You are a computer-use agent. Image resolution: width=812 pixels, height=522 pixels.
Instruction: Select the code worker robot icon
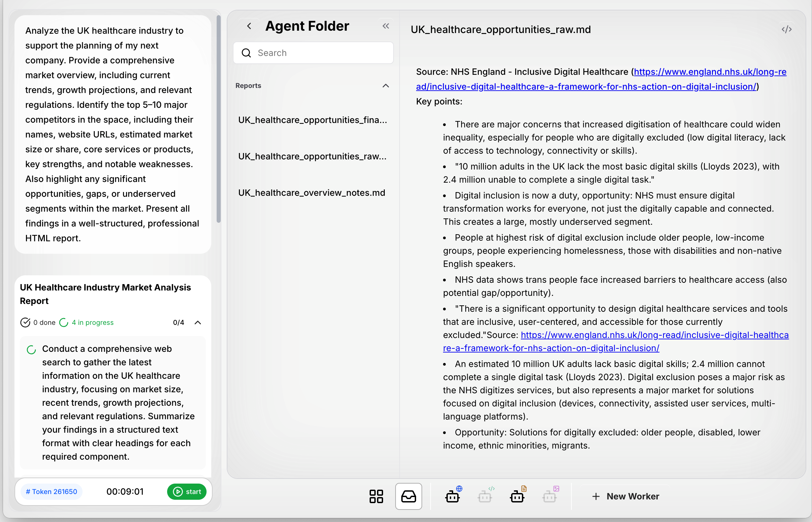click(x=485, y=496)
